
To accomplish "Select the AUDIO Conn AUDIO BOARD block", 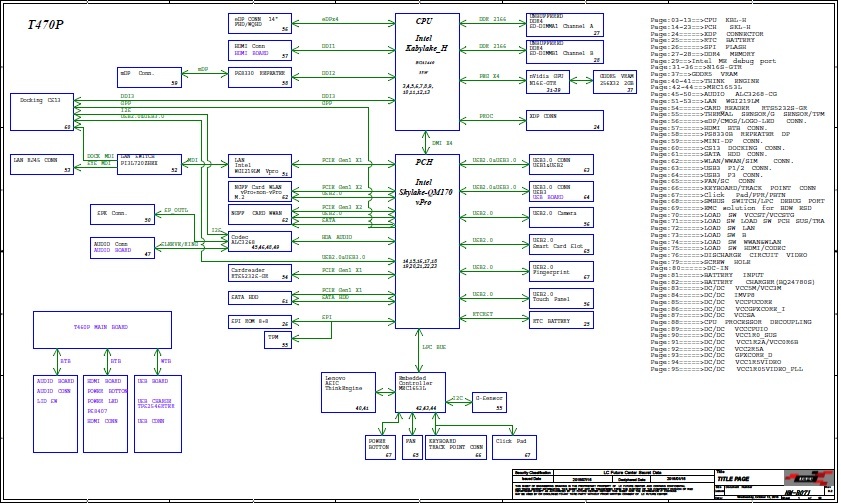I will click(122, 248).
